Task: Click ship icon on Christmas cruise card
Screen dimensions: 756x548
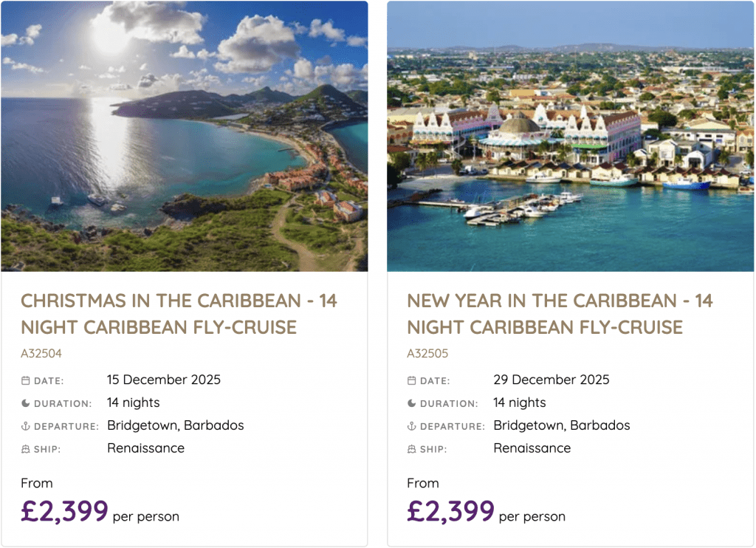Action: tap(25, 449)
